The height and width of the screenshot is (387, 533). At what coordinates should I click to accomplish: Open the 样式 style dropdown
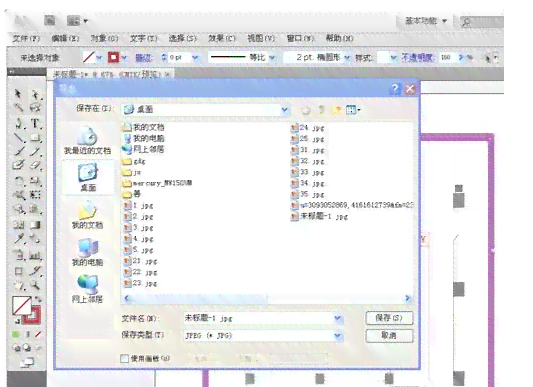point(393,58)
